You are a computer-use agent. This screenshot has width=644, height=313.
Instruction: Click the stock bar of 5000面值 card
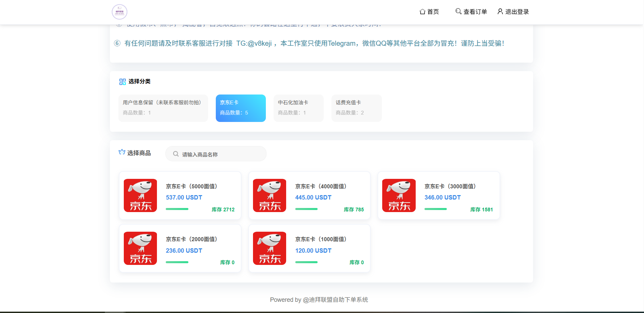[x=177, y=209]
